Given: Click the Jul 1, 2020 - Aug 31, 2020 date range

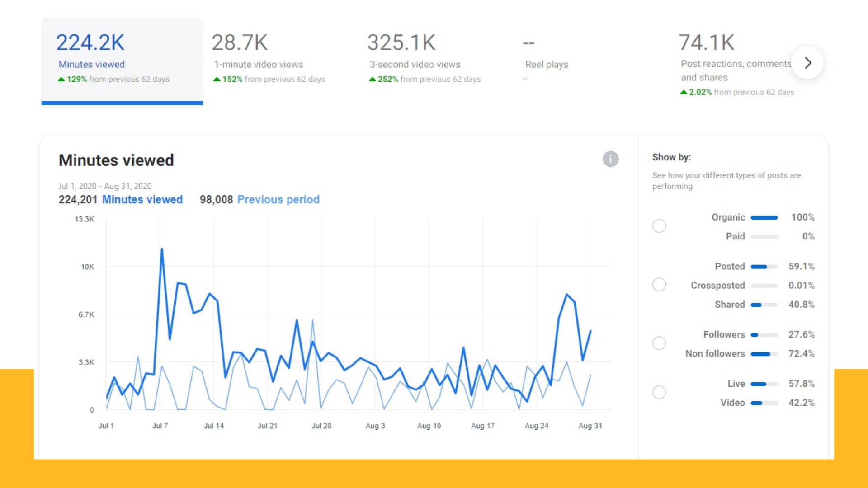Looking at the screenshot, I should pos(105,186).
